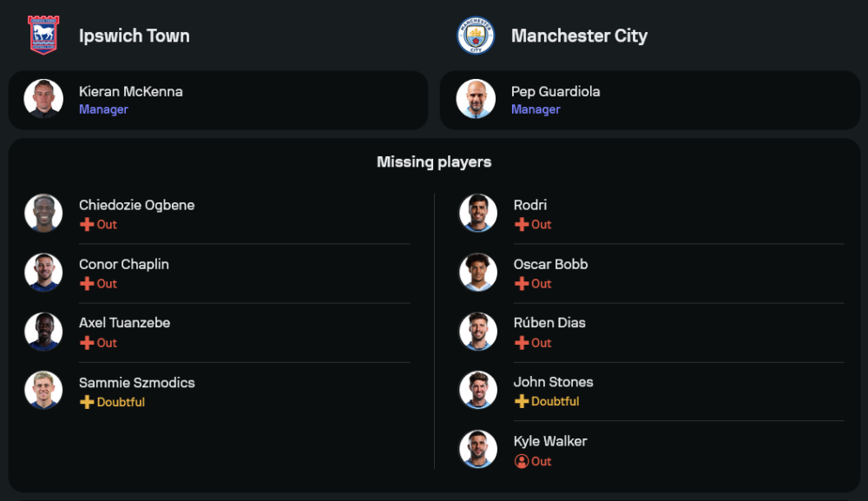The image size is (868, 501).
Task: Select Oscar Bobb's player avatar
Action: pyautogui.click(x=478, y=273)
